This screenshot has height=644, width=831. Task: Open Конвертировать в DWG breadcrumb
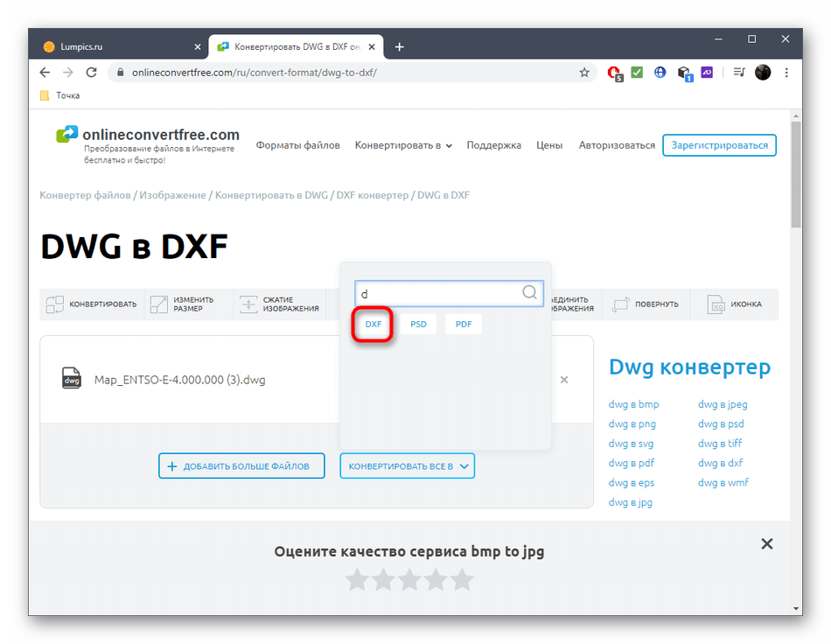click(271, 195)
